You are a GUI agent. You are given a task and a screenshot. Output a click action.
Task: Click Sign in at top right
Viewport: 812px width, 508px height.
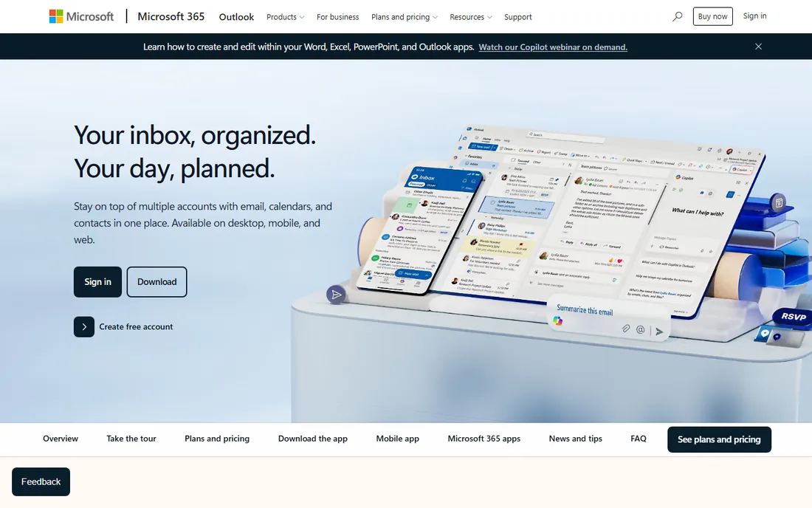click(x=754, y=16)
